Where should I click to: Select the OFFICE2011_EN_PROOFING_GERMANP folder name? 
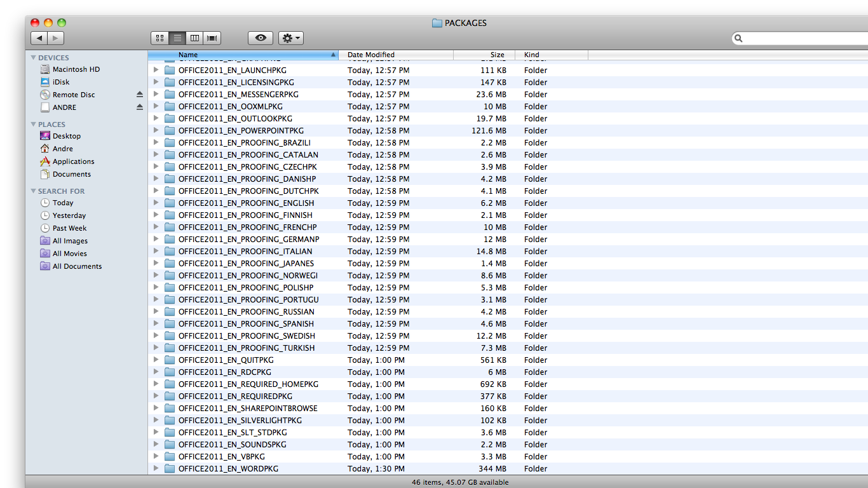point(249,239)
